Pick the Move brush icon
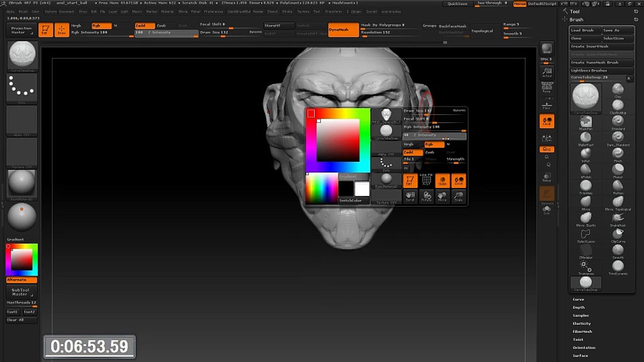The height and width of the screenshot is (362, 644). (586, 203)
